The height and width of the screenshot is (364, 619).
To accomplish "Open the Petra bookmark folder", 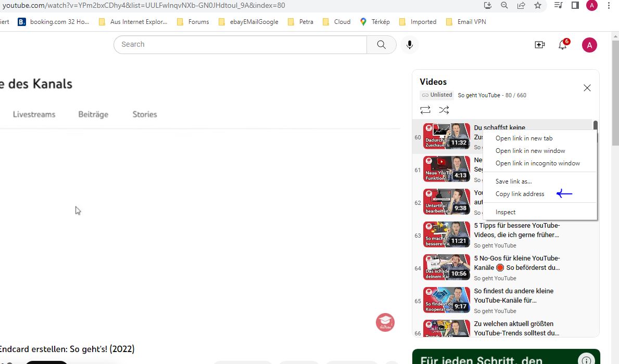I will 300,22.
